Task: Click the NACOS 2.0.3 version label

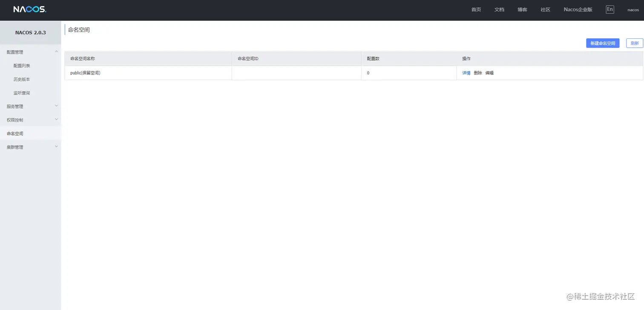Action: tap(31, 32)
